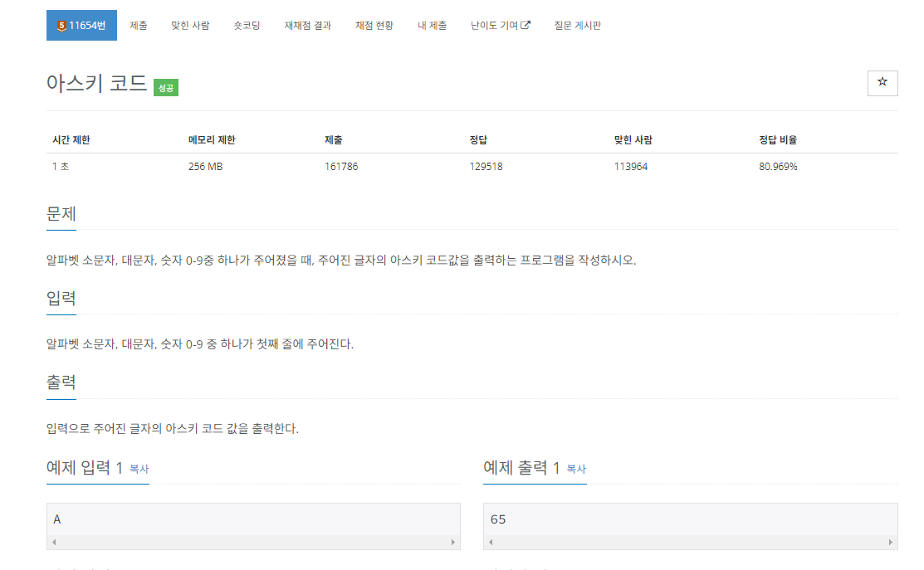The width and height of the screenshot is (924, 570).
Task: Open the 11654번 problem tab
Action: pyautogui.click(x=81, y=26)
